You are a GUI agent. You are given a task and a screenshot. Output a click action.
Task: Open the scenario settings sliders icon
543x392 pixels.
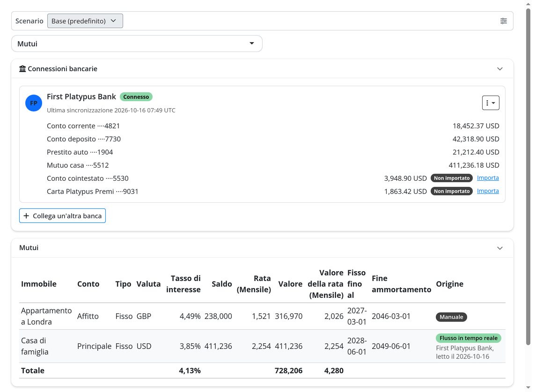[x=504, y=21]
